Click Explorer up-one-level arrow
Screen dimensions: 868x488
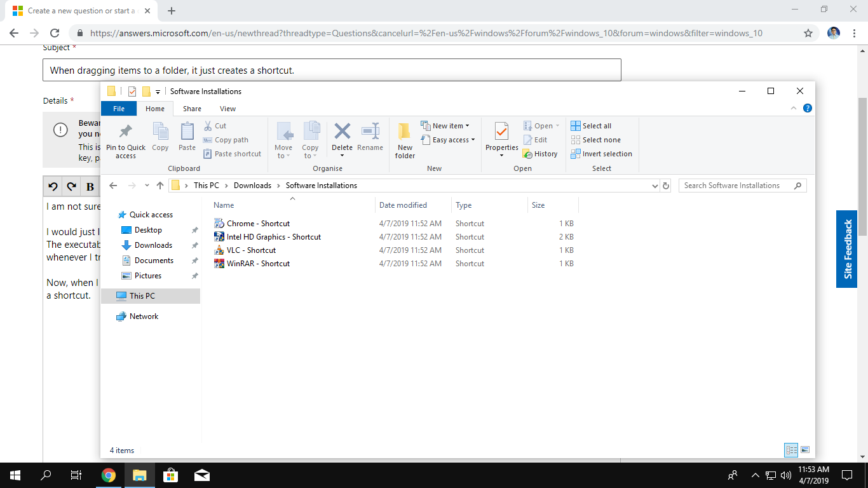point(160,186)
